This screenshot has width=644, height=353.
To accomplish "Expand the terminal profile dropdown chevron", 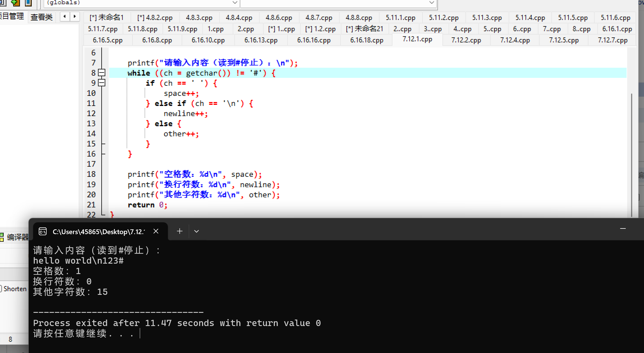I will pos(197,231).
